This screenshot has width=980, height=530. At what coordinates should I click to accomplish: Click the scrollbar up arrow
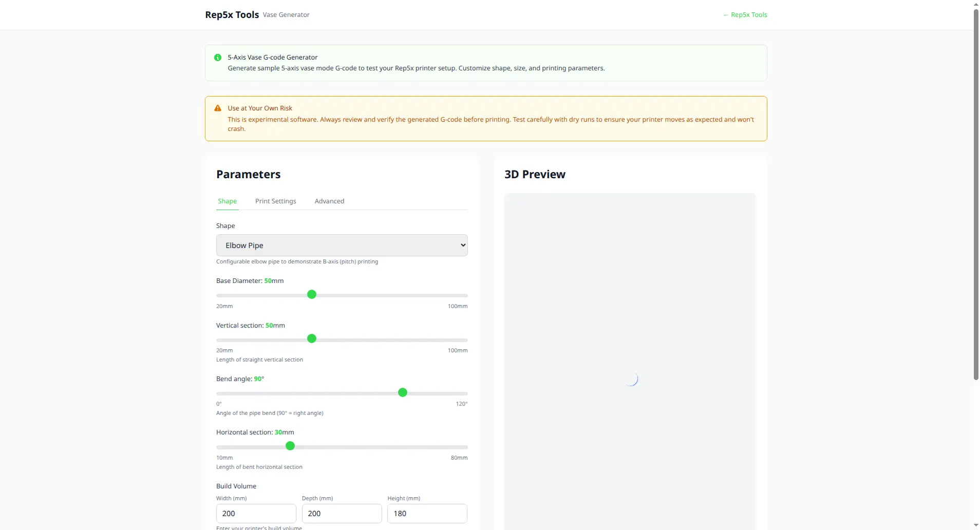(x=976, y=4)
